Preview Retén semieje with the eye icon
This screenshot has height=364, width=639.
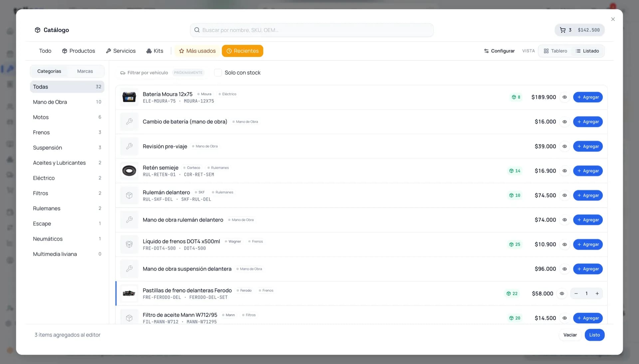click(x=565, y=171)
